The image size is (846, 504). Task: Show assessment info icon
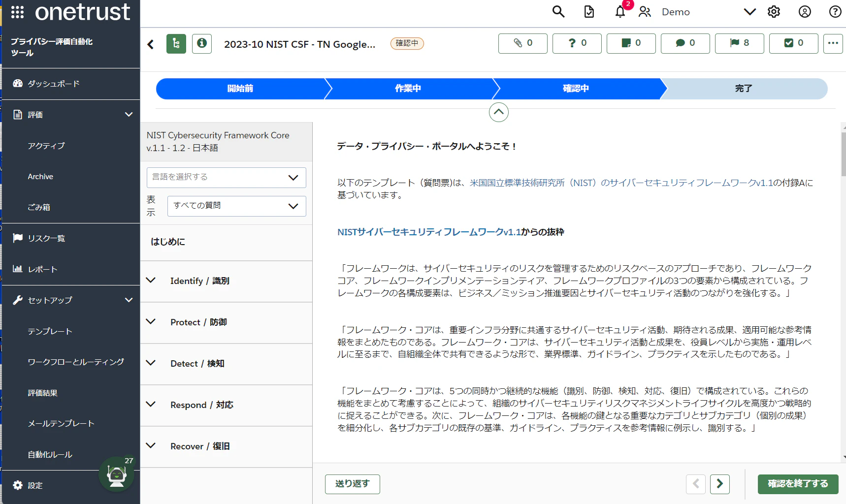[202, 44]
